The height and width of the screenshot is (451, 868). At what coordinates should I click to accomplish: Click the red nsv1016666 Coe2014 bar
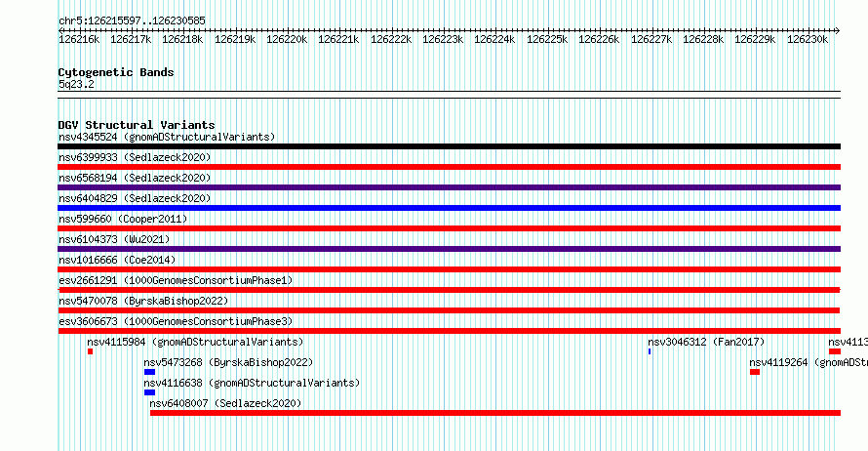point(449,269)
